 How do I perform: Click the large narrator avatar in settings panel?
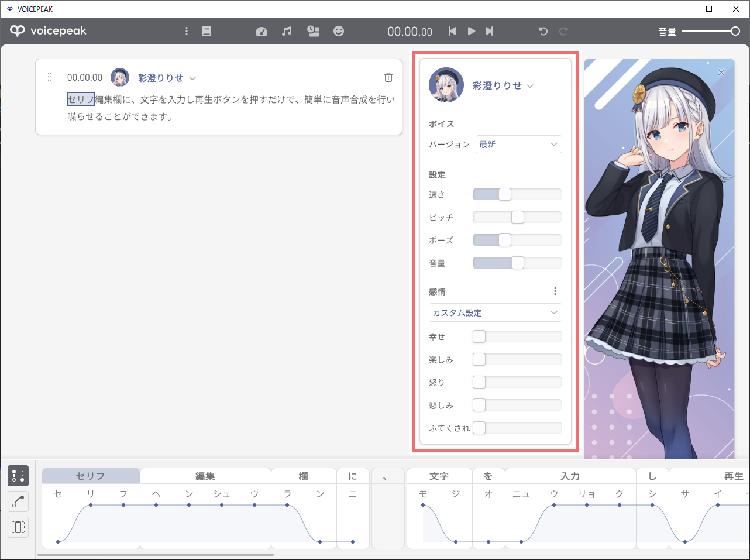[446, 85]
